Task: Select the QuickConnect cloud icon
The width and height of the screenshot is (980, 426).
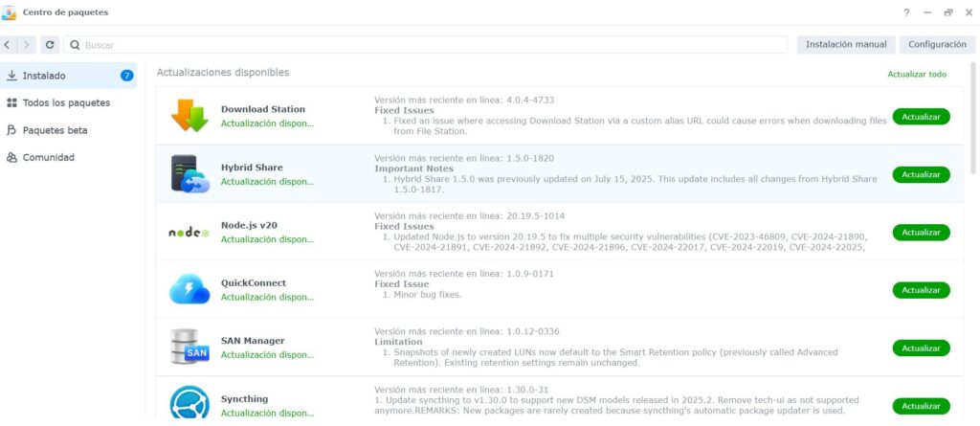Action: (x=189, y=289)
